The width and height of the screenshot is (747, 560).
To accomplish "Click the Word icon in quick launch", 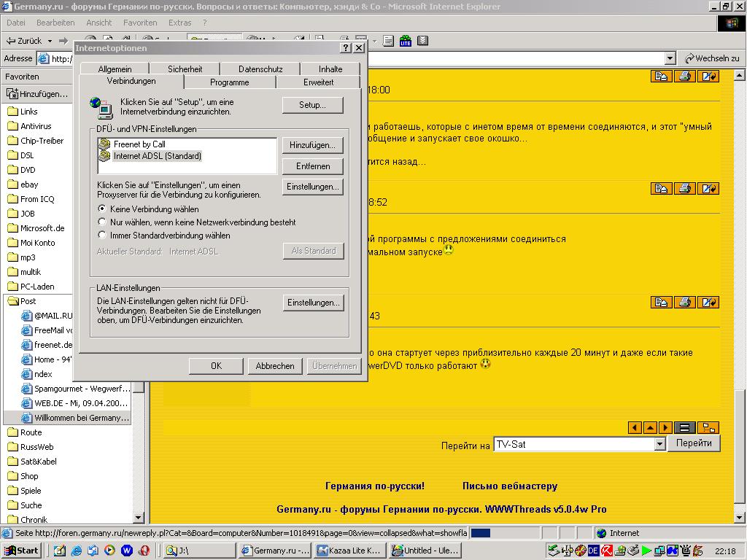I will tap(127, 551).
